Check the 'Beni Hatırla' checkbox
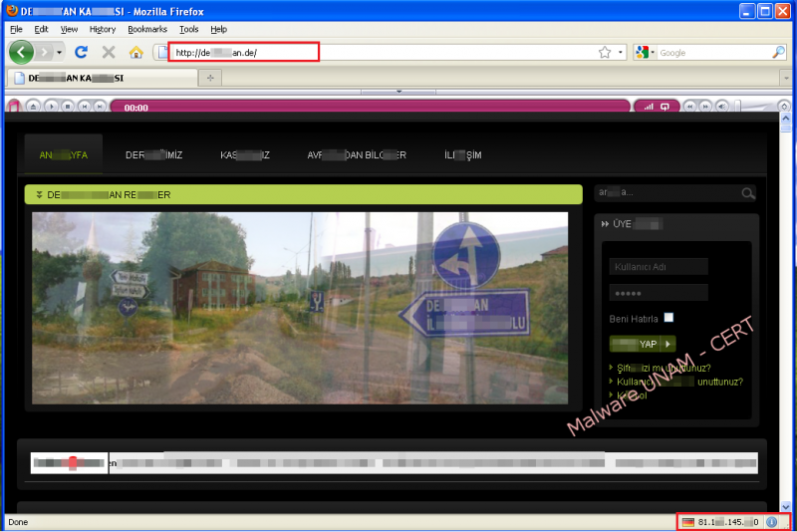Image resolution: width=797 pixels, height=532 pixels. point(668,318)
